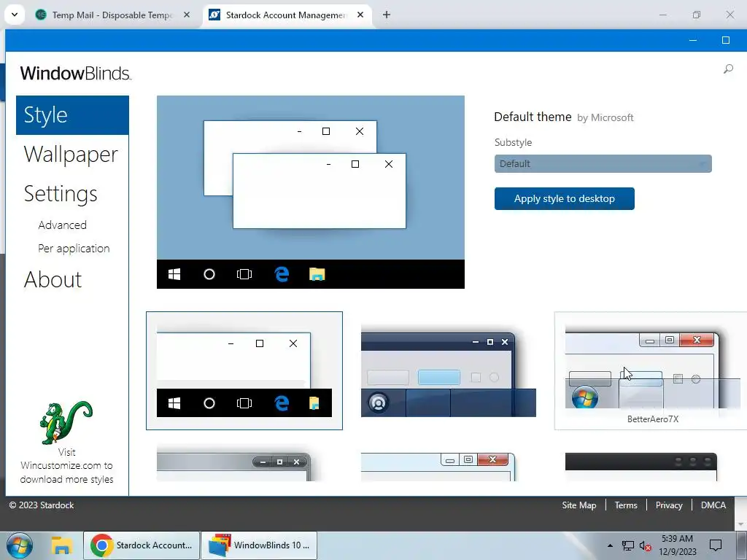747x560 pixels.
Task: Click the large default theme preview image
Action: click(311, 192)
